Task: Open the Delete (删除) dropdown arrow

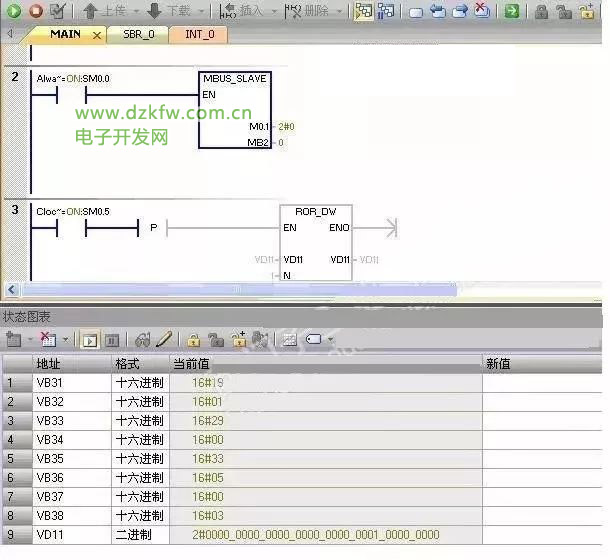Action: tap(339, 12)
